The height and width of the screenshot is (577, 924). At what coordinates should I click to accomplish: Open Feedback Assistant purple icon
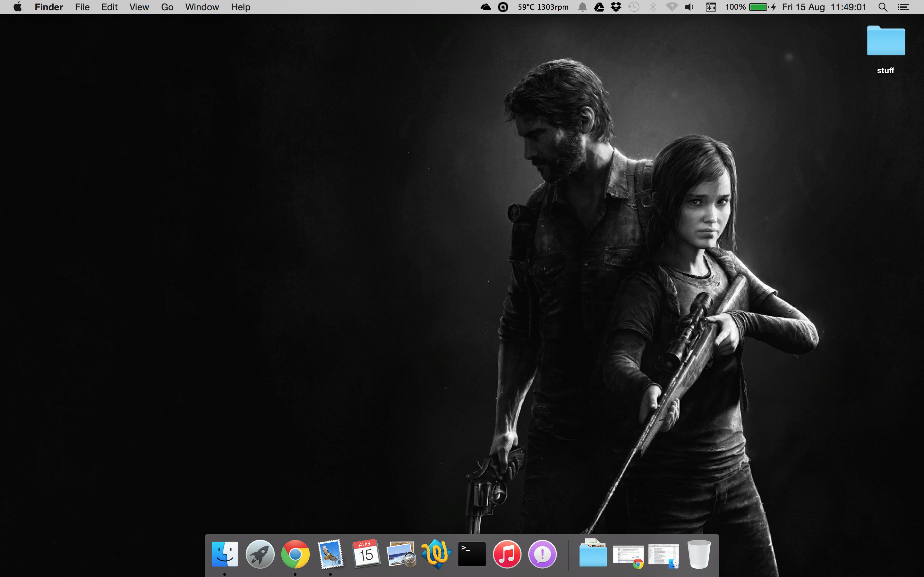[542, 554]
